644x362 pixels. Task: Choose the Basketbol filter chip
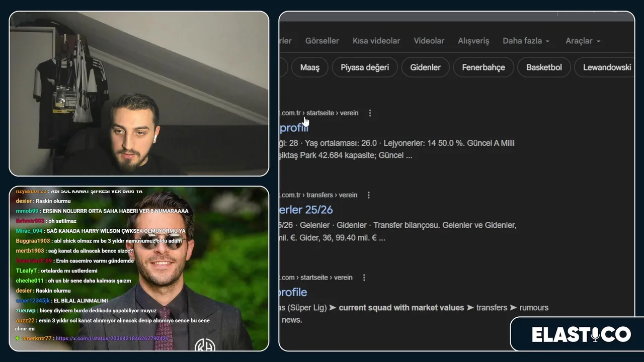tap(544, 67)
